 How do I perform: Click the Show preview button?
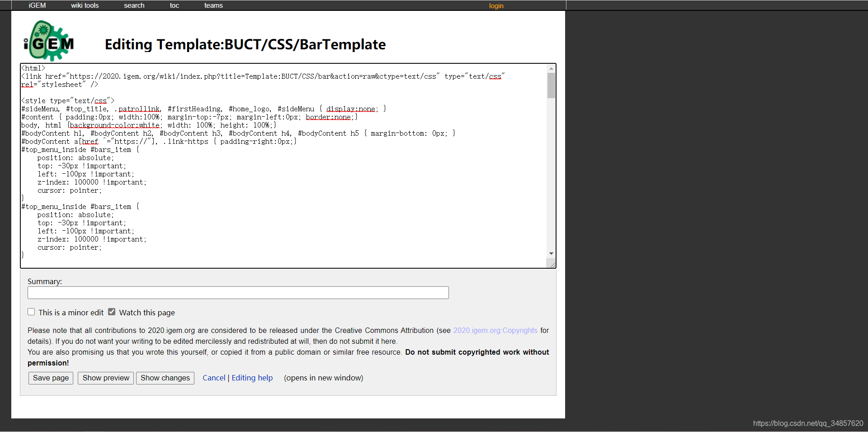pyautogui.click(x=106, y=378)
